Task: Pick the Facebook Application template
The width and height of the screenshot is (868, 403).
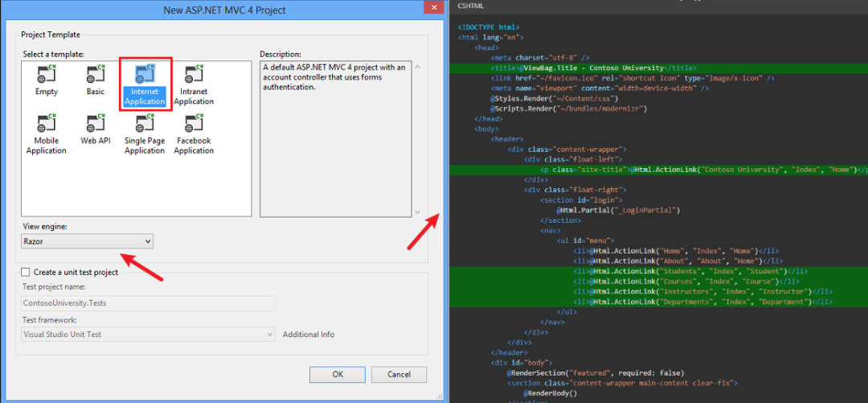Action: click(x=193, y=134)
